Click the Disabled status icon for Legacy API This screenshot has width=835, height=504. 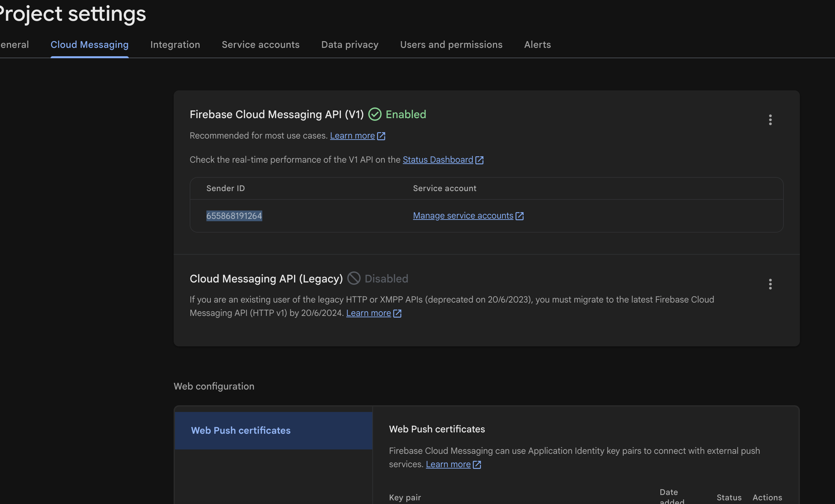[354, 278]
